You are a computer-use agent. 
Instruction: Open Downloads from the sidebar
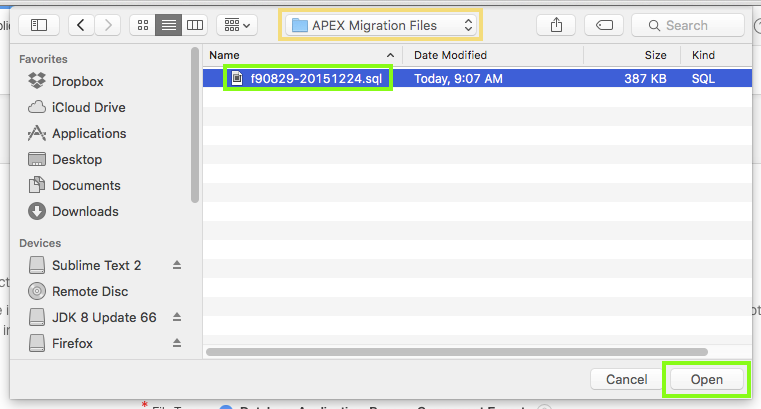pyautogui.click(x=85, y=211)
